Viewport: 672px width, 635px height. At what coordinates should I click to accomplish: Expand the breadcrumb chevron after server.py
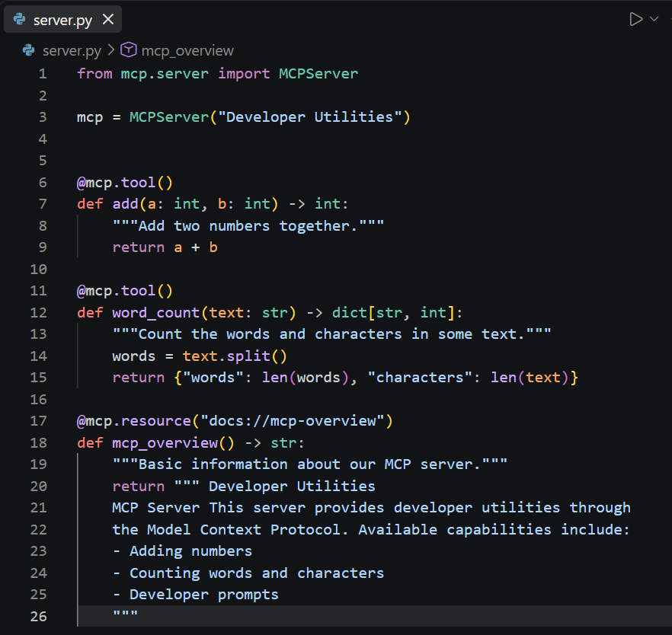pos(111,50)
